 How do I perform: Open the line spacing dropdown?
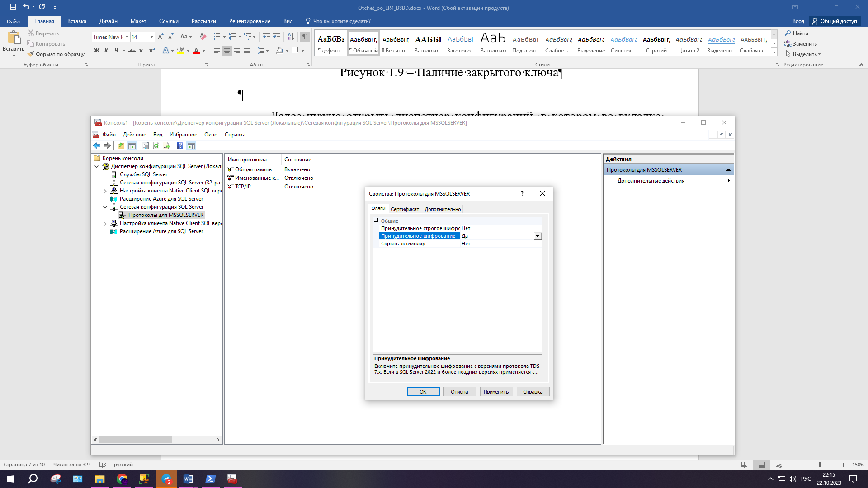point(262,51)
